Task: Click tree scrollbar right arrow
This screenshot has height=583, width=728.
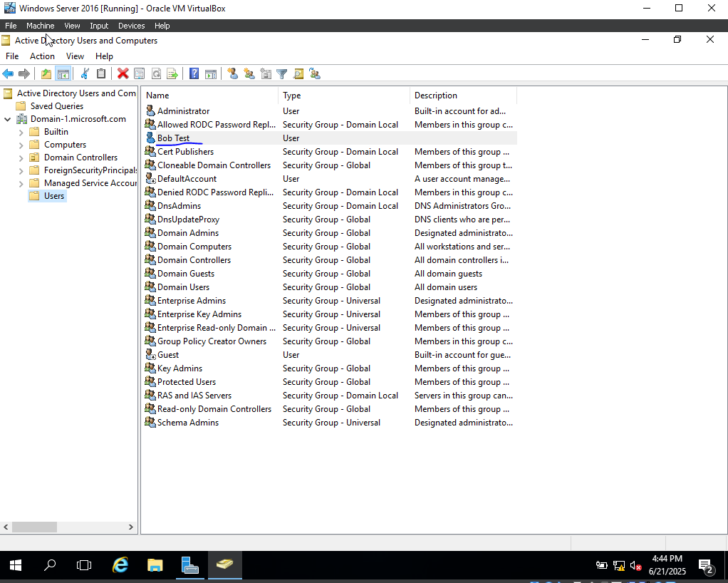Action: [131, 527]
